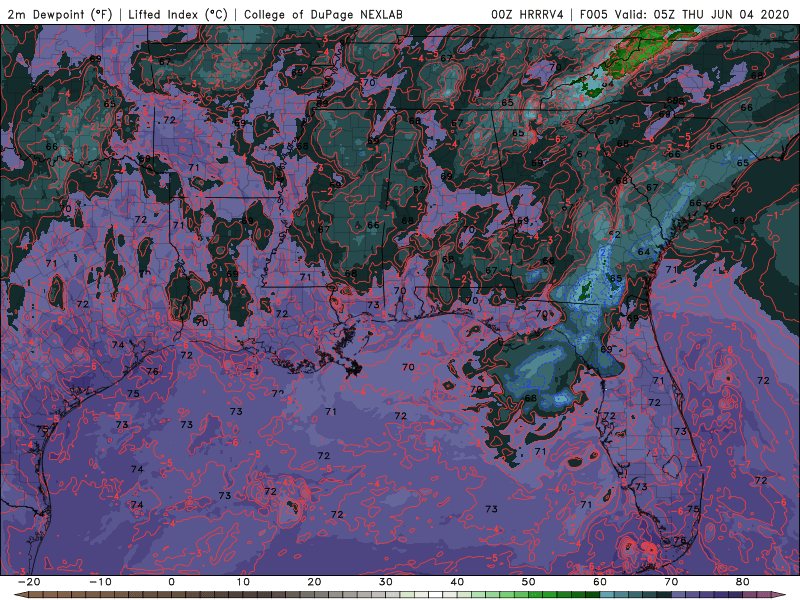Select the 20 tick label on color bar
Image resolution: width=800 pixels, height=600 pixels.
[x=314, y=582]
